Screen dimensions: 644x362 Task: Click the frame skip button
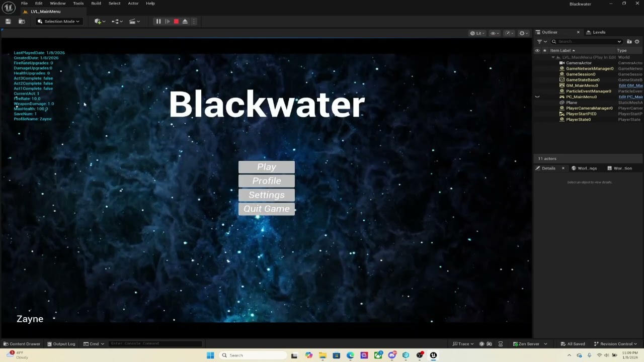(x=168, y=21)
